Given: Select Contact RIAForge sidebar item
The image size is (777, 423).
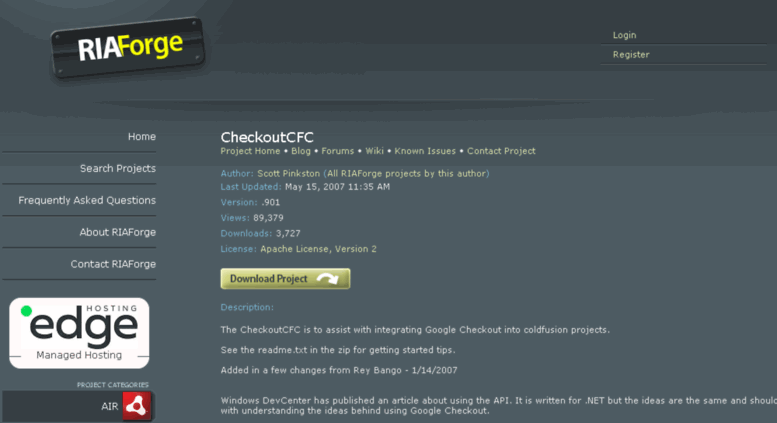Looking at the screenshot, I should point(113,264).
